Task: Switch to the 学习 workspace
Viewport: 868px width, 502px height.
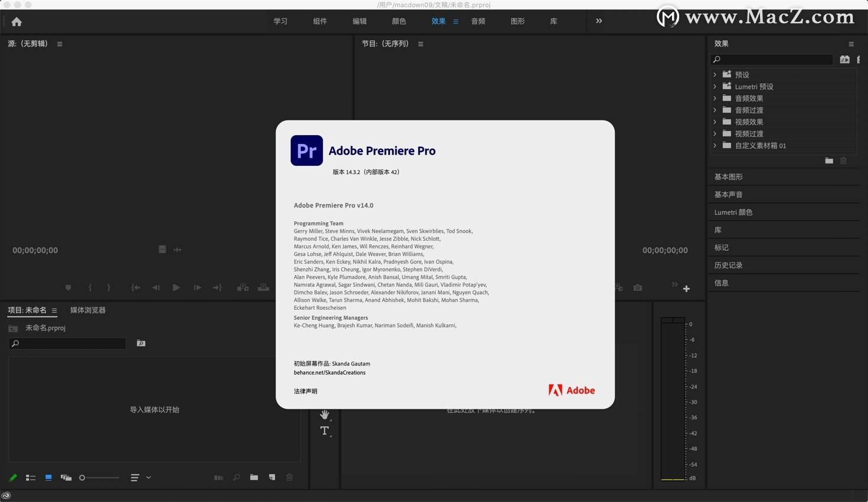Action: point(280,21)
